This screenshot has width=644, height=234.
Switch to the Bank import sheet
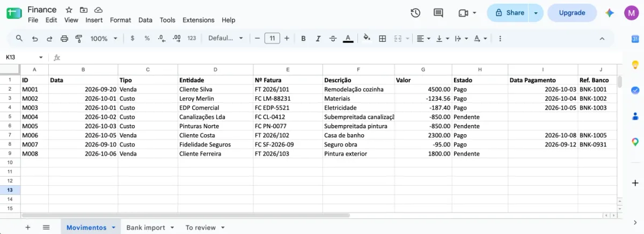click(x=145, y=228)
